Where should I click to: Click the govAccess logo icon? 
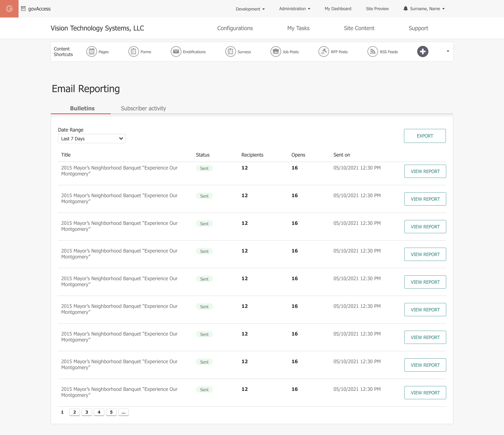[x=9, y=8]
